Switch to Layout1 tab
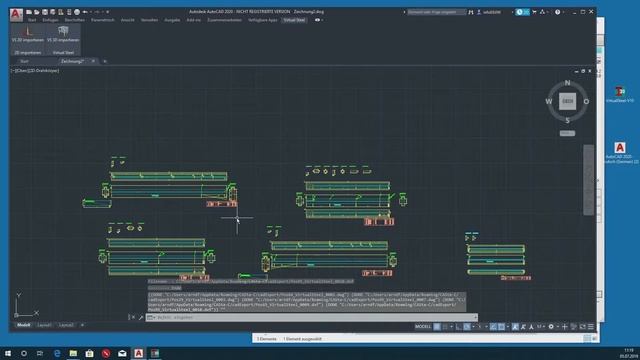This screenshot has width=640, height=360. [44, 325]
